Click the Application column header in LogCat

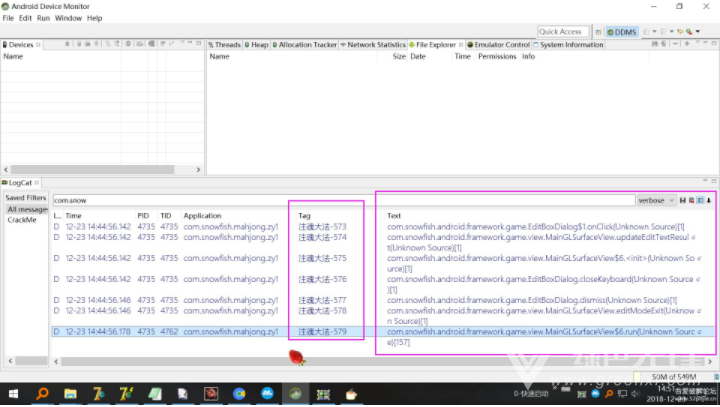[202, 215]
